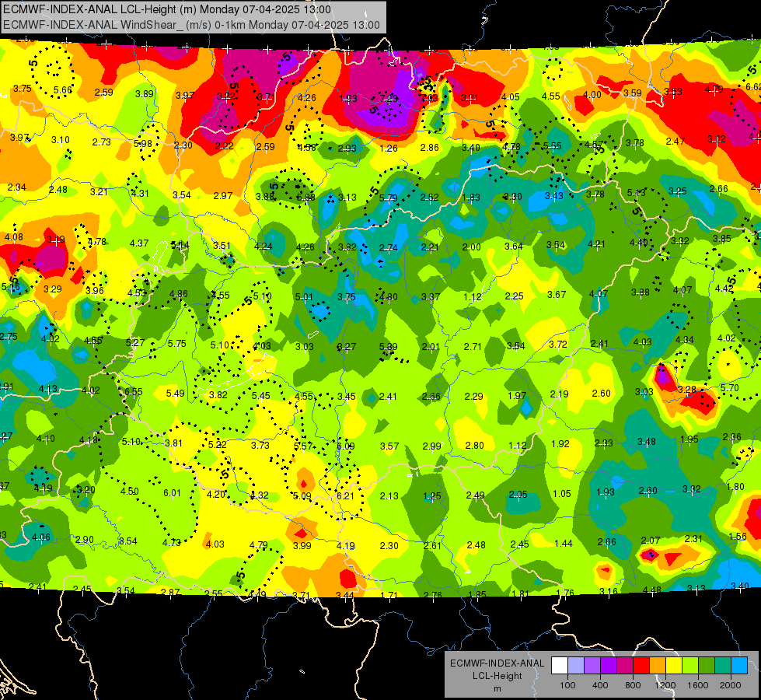Click the dark green legend swatch after 1600
761x700 pixels.
pyautogui.click(x=707, y=666)
